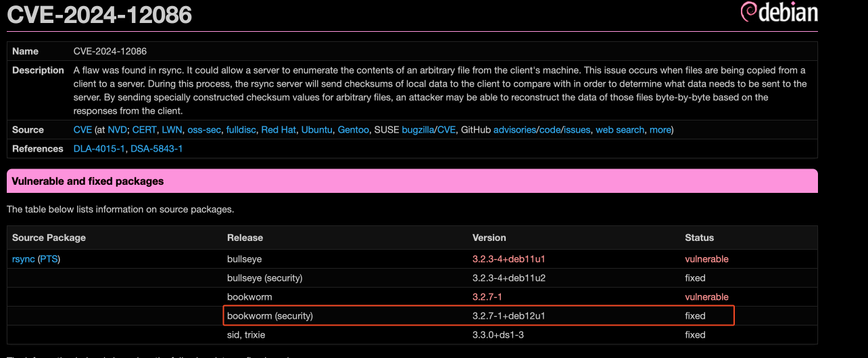
Task: Open GitHub advisories link
Action: pyautogui.click(x=514, y=130)
